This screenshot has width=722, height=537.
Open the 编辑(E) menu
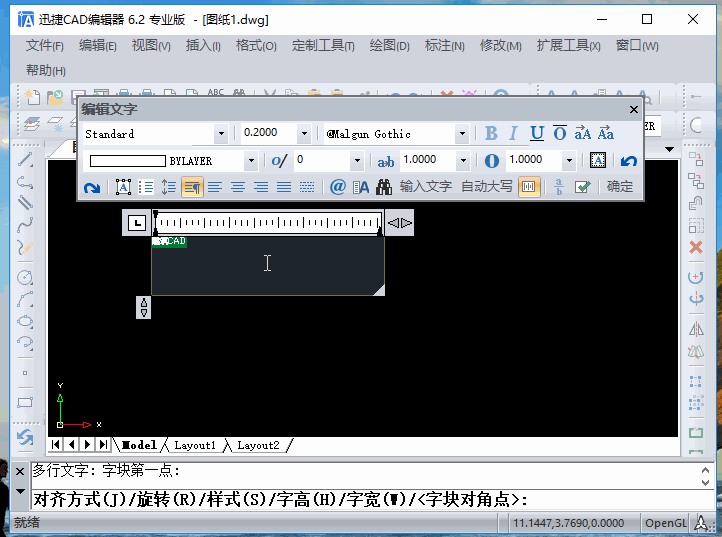pyautogui.click(x=97, y=46)
